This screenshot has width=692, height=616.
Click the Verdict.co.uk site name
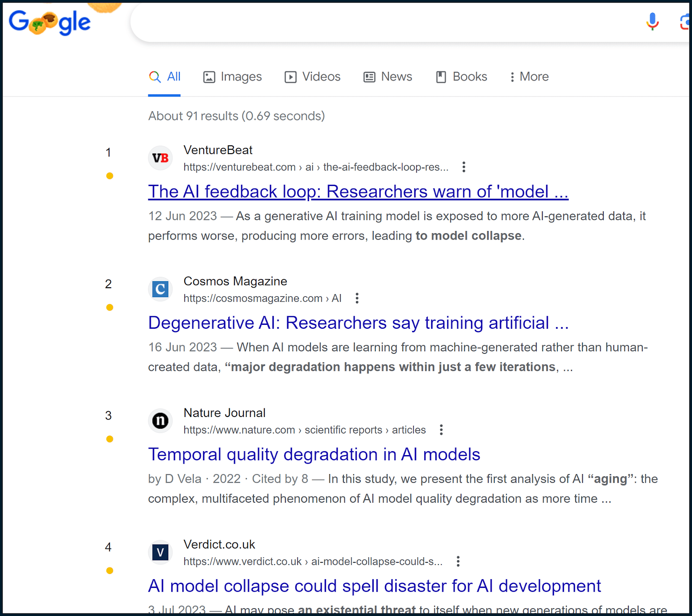tap(219, 544)
